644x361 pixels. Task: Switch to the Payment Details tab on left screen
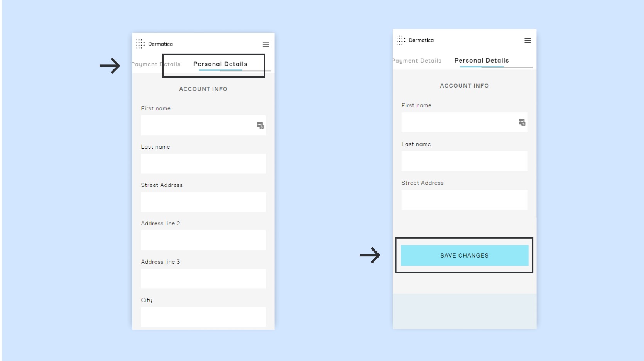[x=156, y=64]
